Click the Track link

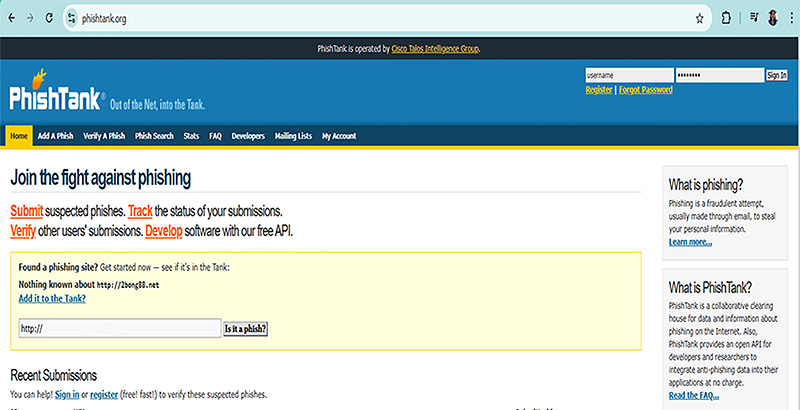pyautogui.click(x=140, y=211)
